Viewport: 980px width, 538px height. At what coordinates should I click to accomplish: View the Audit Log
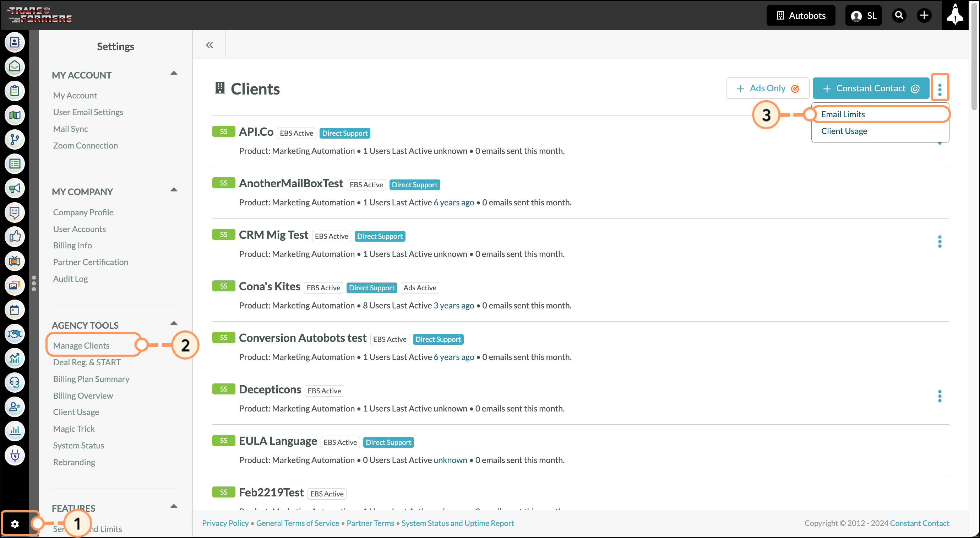pos(70,279)
